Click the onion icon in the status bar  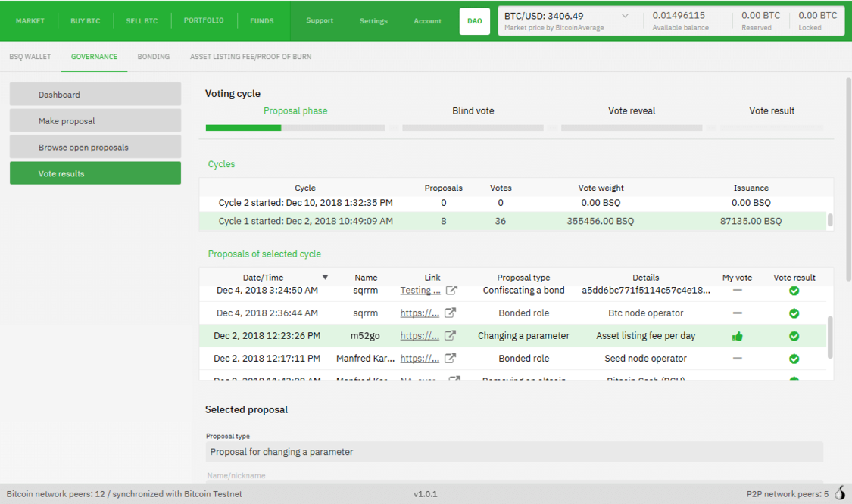pos(839,494)
